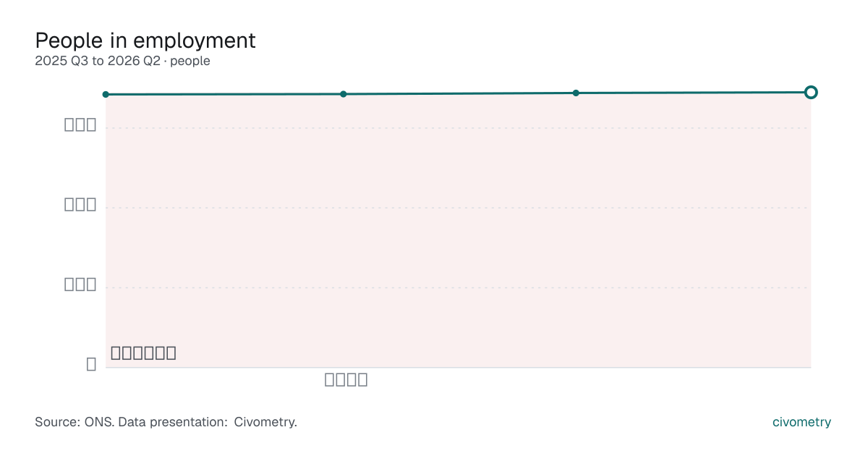
Task: Click the zero-level y-axis tick label
Action: click(91, 364)
